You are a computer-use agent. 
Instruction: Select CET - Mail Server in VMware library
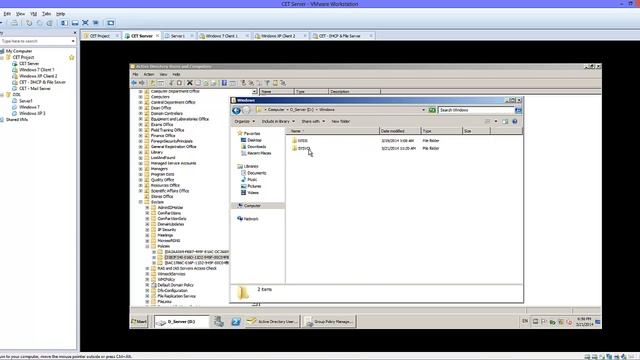click(35, 88)
